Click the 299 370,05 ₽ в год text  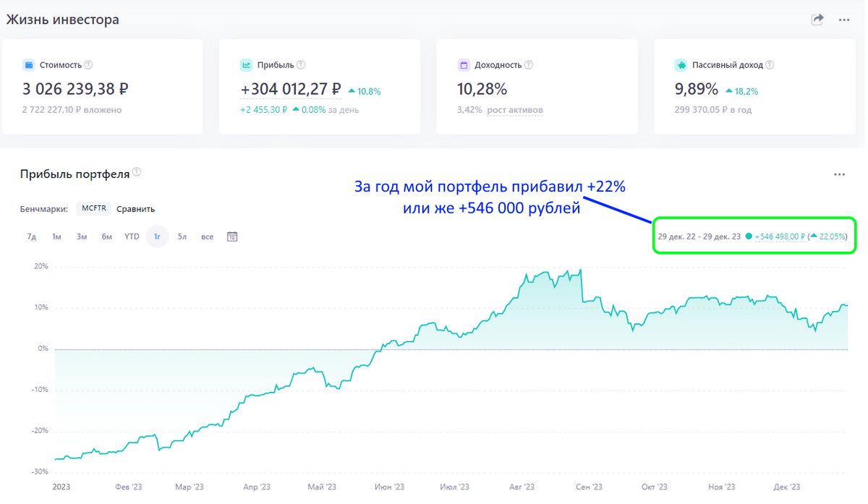[712, 110]
